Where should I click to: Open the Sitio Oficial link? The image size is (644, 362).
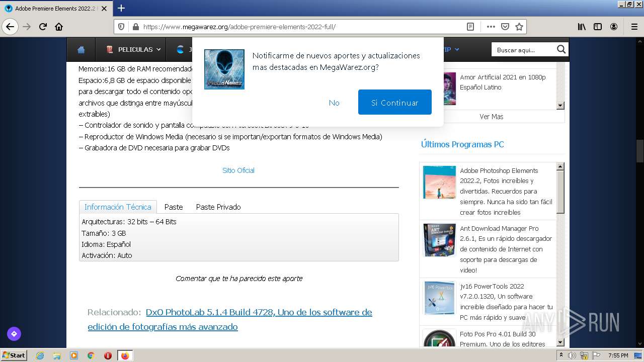click(x=238, y=170)
